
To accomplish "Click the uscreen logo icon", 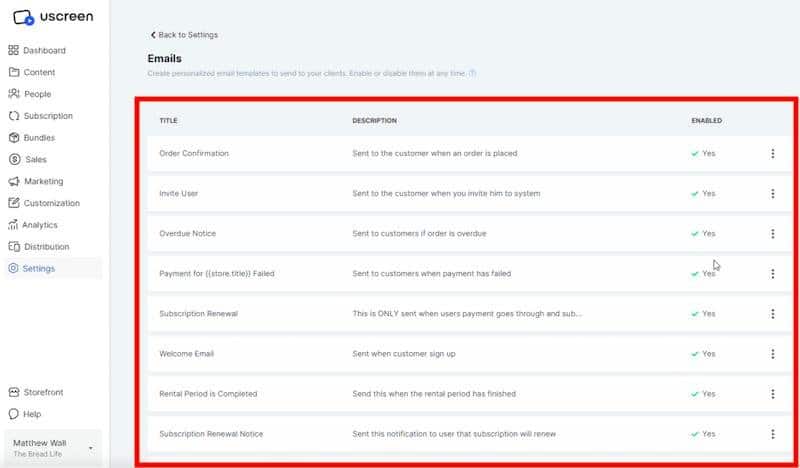I will [x=23, y=17].
